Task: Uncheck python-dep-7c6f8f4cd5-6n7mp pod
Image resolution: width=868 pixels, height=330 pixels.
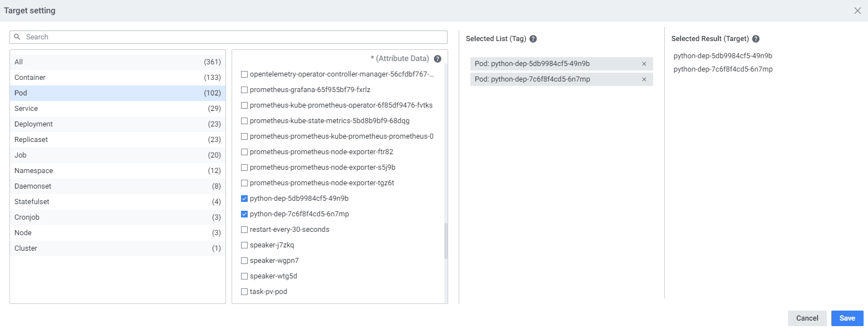Action: [244, 214]
